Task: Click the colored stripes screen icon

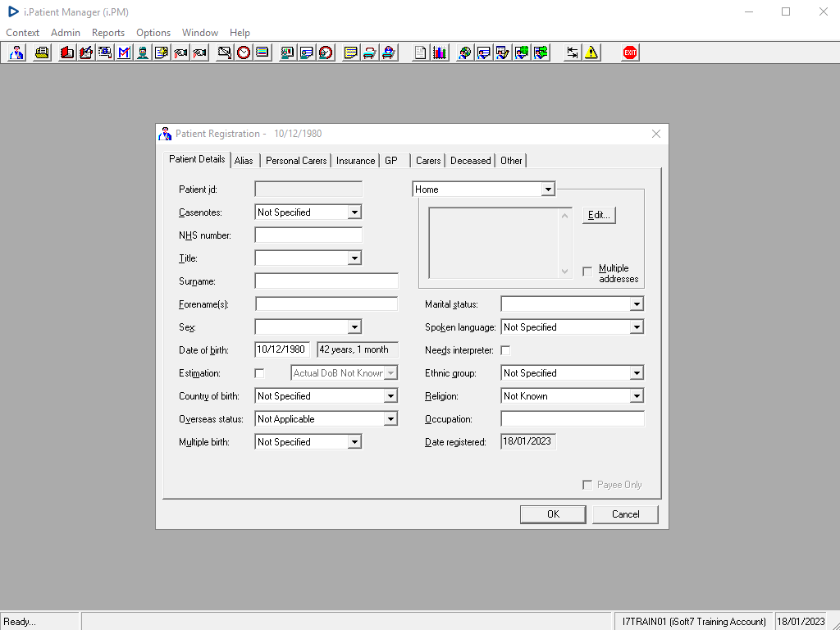Action: [262, 52]
